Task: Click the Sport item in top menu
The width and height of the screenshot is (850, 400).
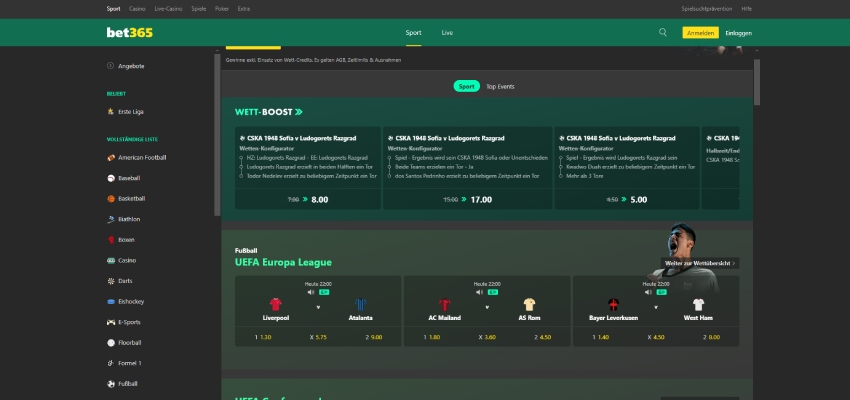Action: click(x=113, y=9)
